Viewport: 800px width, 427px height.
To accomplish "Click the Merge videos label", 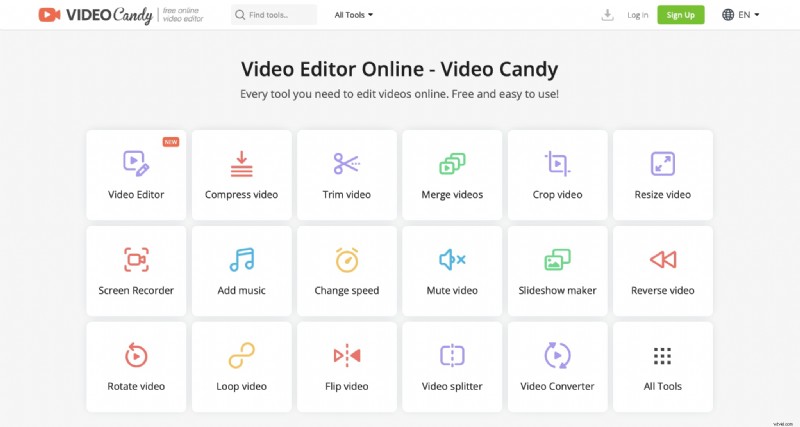I will coord(452,194).
